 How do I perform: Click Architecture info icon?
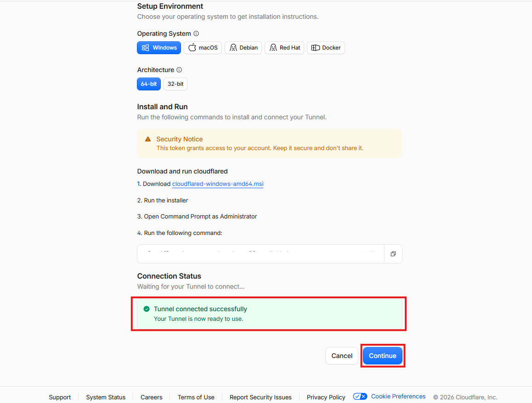coord(179,70)
